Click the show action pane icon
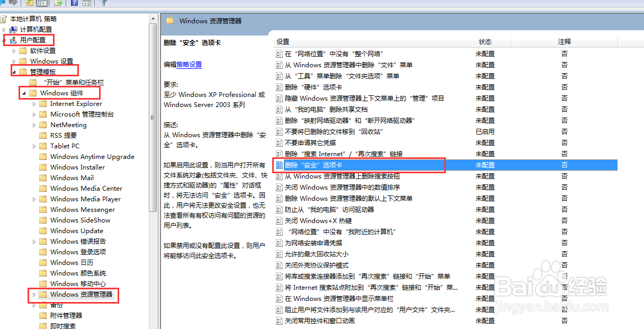The image size is (644, 329). tap(86, 4)
